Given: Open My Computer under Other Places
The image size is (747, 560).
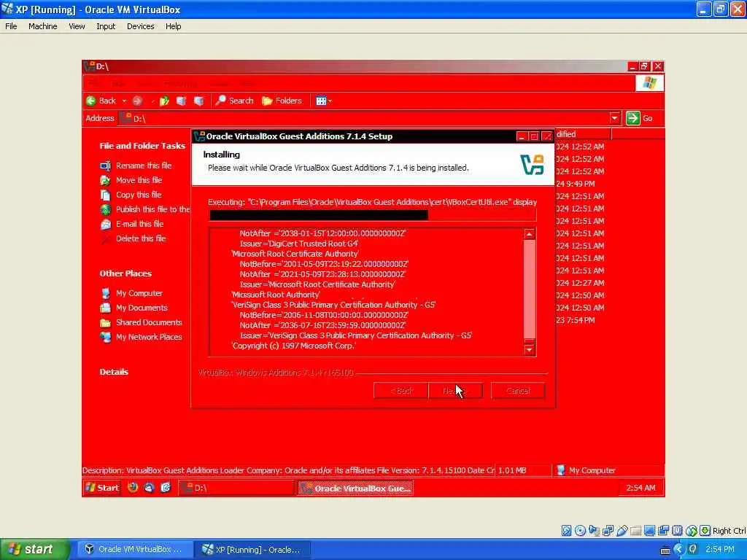Looking at the screenshot, I should coord(139,293).
